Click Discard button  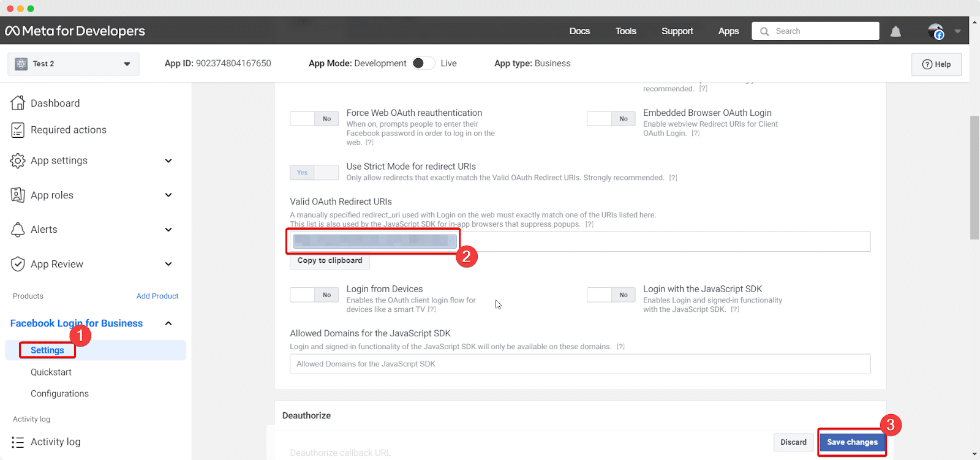coord(793,442)
